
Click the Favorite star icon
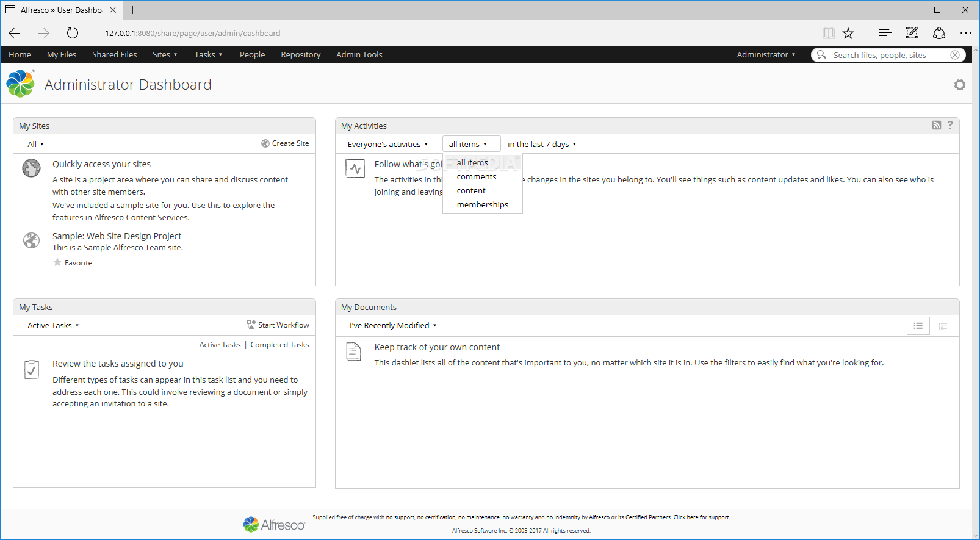pos(57,262)
